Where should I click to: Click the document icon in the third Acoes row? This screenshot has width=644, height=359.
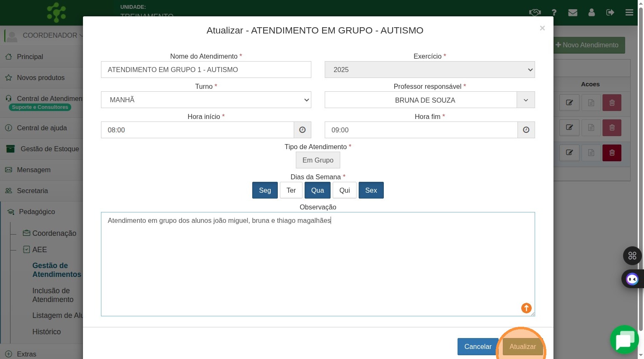point(591,153)
